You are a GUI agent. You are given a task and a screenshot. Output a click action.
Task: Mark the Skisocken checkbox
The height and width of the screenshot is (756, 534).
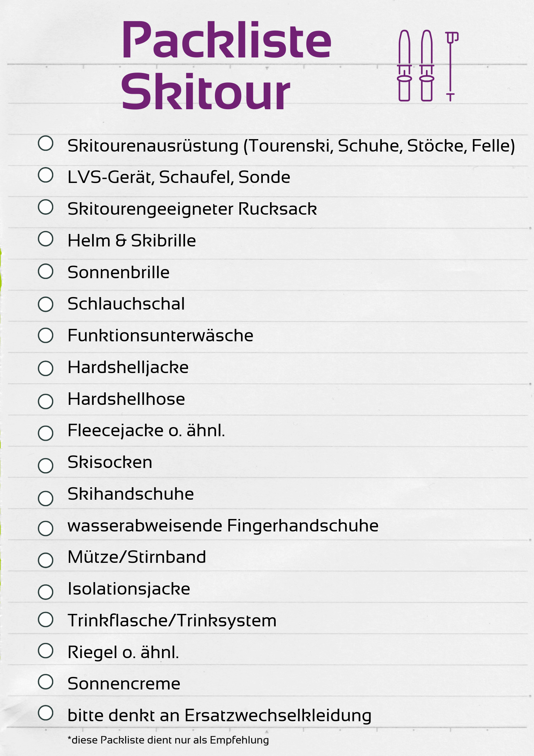pyautogui.click(x=46, y=465)
